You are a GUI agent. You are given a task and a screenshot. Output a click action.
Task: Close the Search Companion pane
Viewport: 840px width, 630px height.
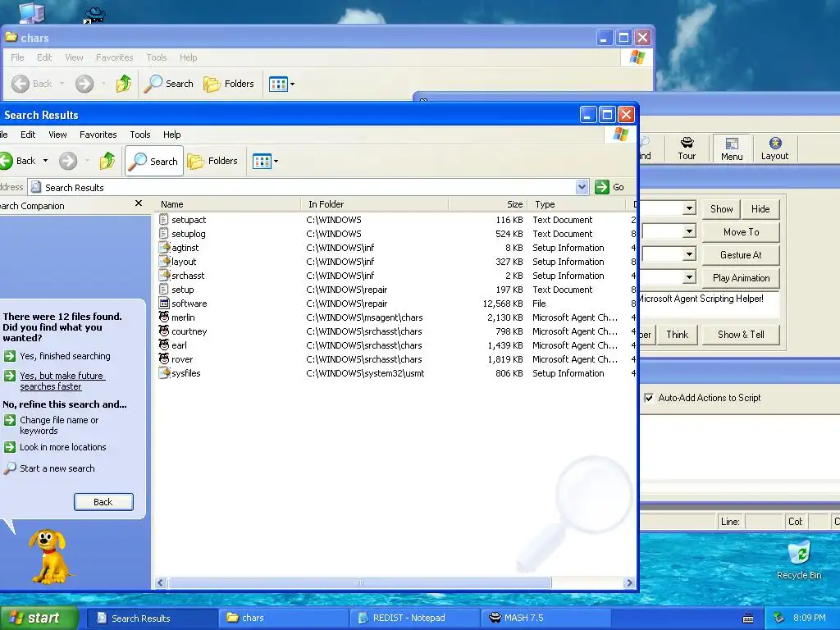point(139,203)
